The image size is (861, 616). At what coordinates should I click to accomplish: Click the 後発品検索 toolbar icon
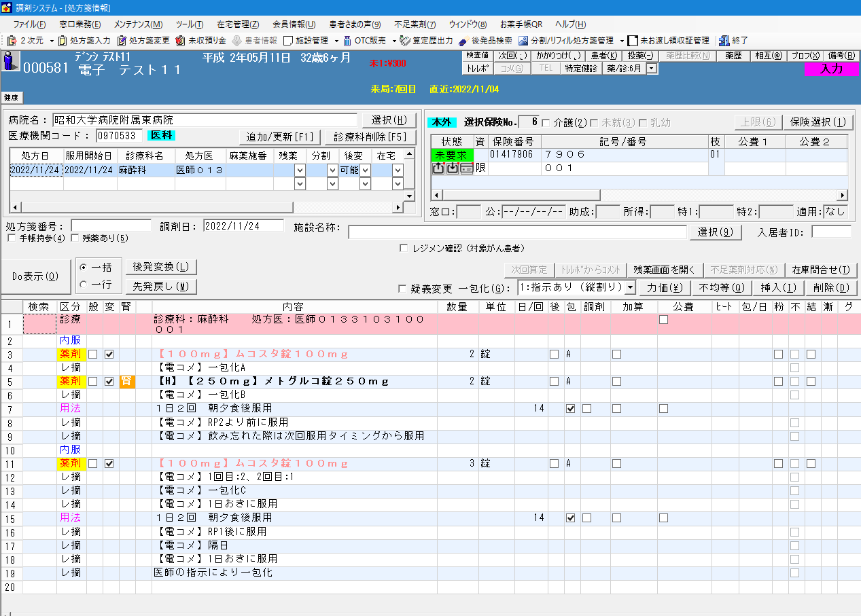[463, 41]
